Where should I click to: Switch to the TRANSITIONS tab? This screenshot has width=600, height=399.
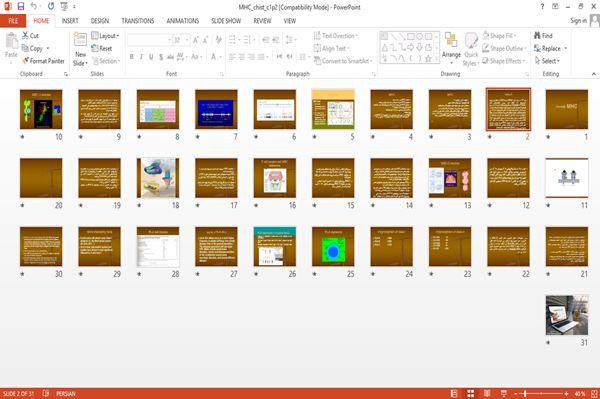pyautogui.click(x=138, y=21)
